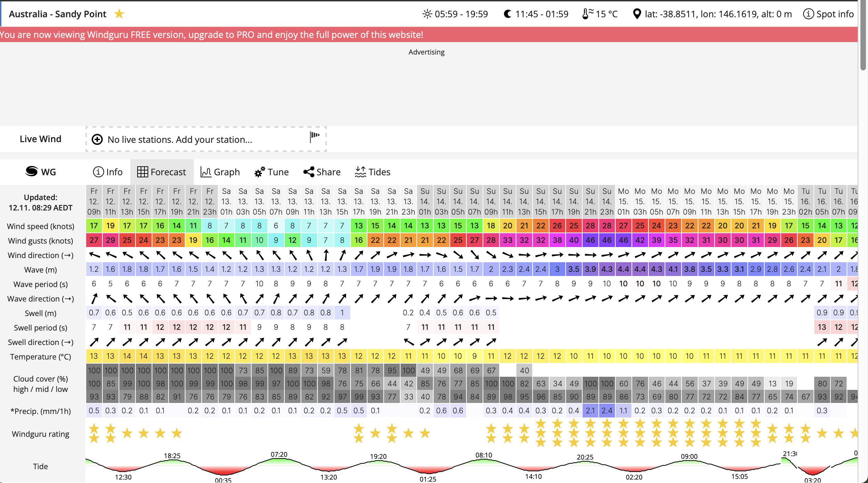The width and height of the screenshot is (868, 483).
Task: Open the Tides tab
Action: (372, 172)
